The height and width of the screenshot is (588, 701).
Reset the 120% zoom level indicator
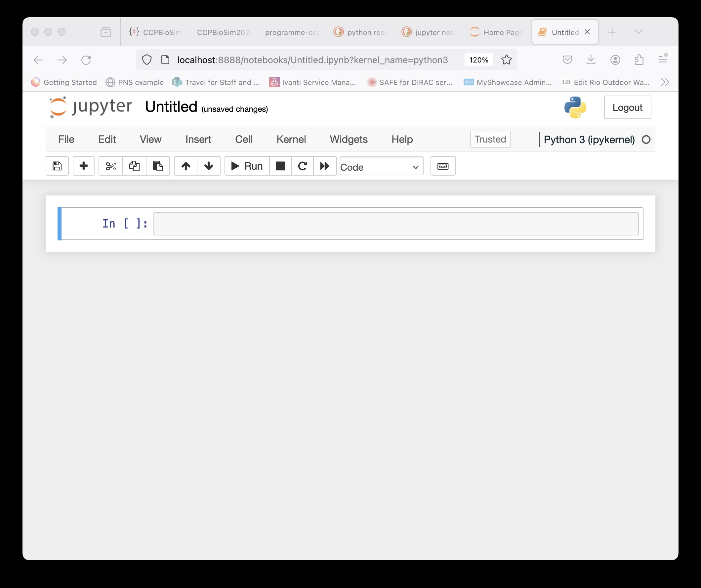[x=479, y=60]
